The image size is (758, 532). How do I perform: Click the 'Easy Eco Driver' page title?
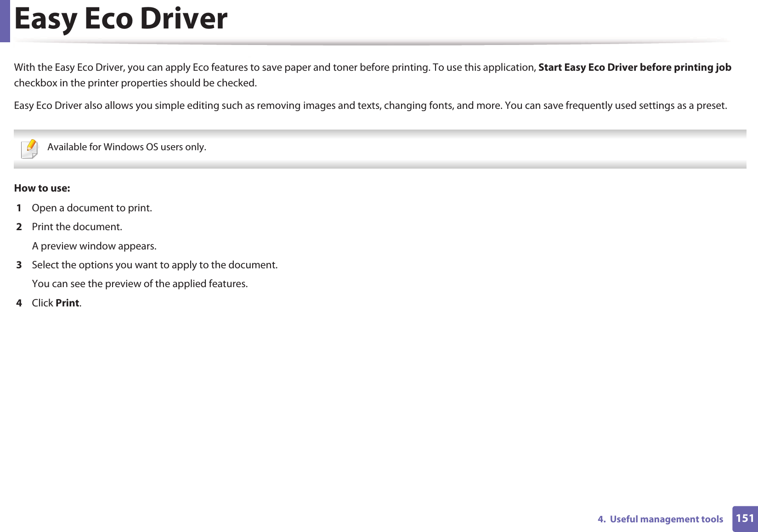click(x=121, y=19)
